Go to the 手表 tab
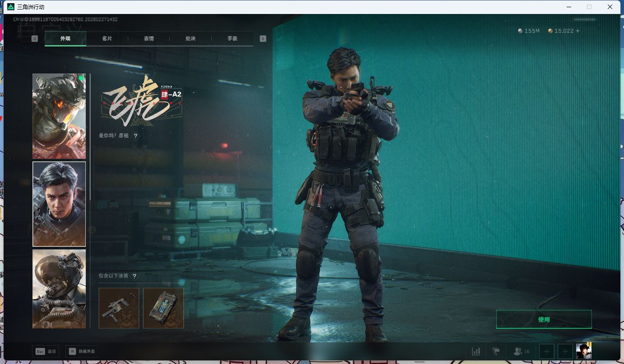 point(232,39)
